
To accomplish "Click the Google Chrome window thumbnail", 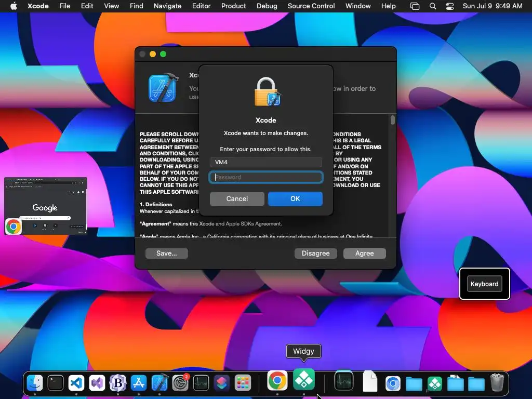I will (x=46, y=206).
